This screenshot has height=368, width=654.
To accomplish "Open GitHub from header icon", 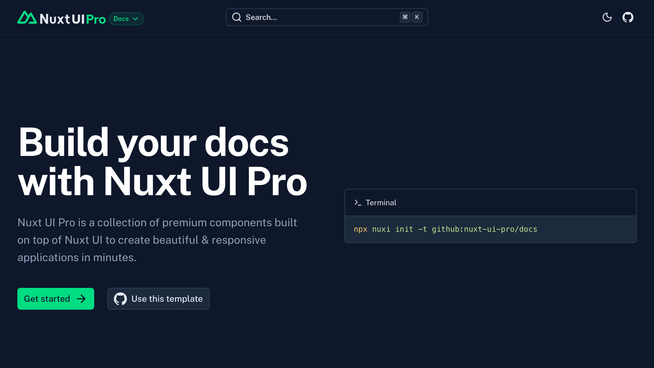I will (628, 17).
